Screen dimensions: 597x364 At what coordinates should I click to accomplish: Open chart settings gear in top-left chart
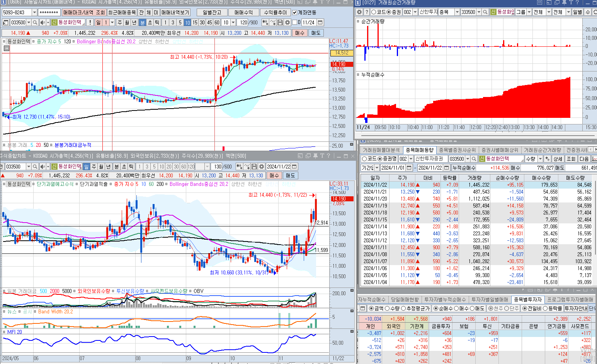pyautogui.click(x=287, y=22)
